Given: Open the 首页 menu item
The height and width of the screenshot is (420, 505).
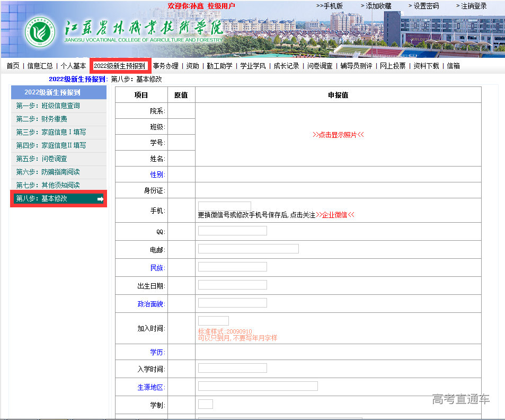Looking at the screenshot, I should [x=13, y=66].
